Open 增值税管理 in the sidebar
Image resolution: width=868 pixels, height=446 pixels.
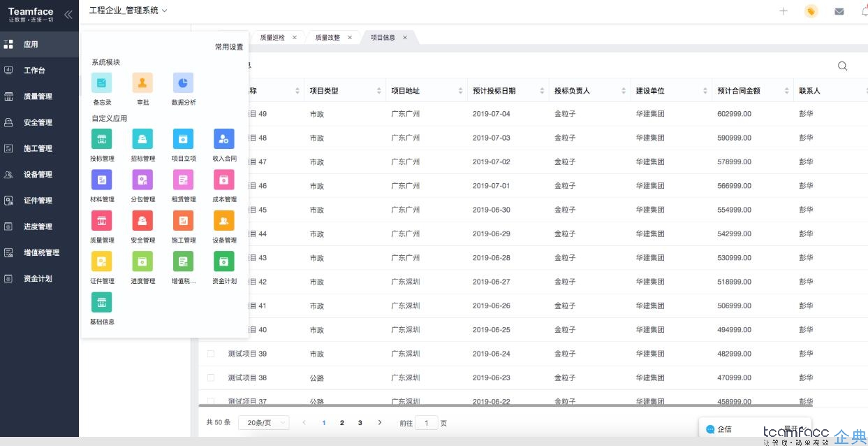tap(39, 252)
